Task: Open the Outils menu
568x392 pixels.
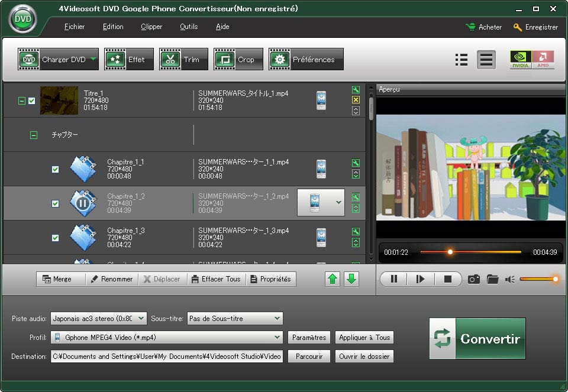Action: click(x=189, y=27)
